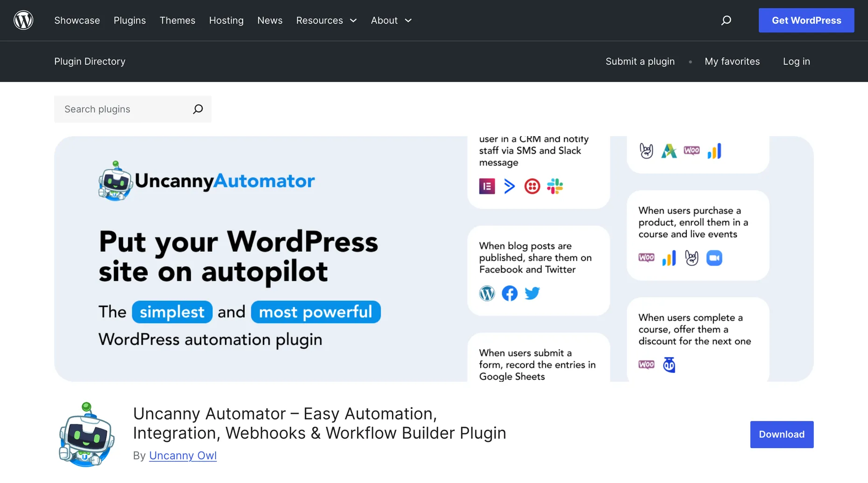Click the Slack icon in CRM card
The width and height of the screenshot is (868, 483).
point(555,186)
